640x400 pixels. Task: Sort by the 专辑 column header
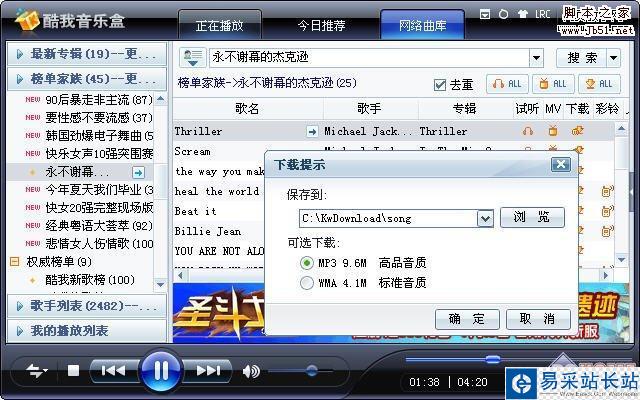tap(465, 109)
